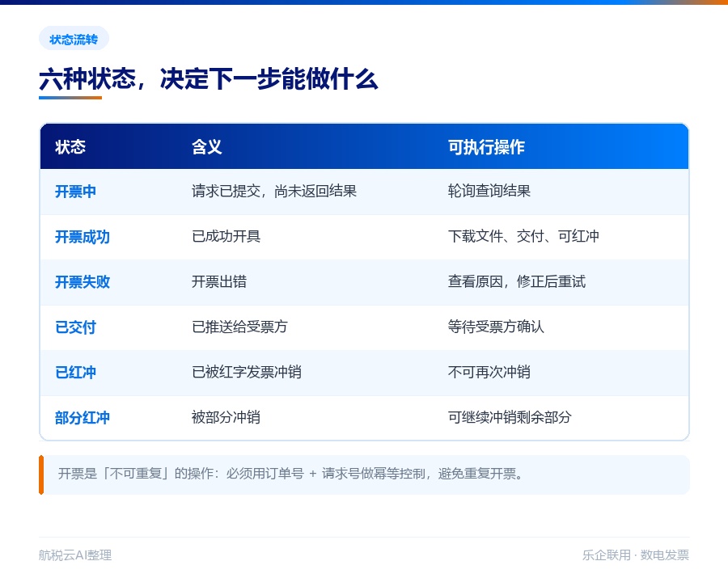Click the 航税云AI整理 footer text
The height and width of the screenshot is (582, 728).
coord(75,555)
